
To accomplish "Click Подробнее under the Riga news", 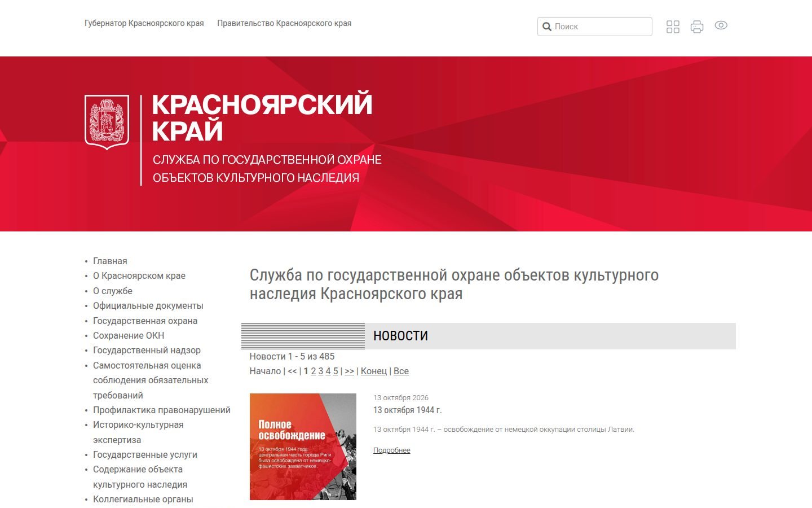I will tap(392, 450).
